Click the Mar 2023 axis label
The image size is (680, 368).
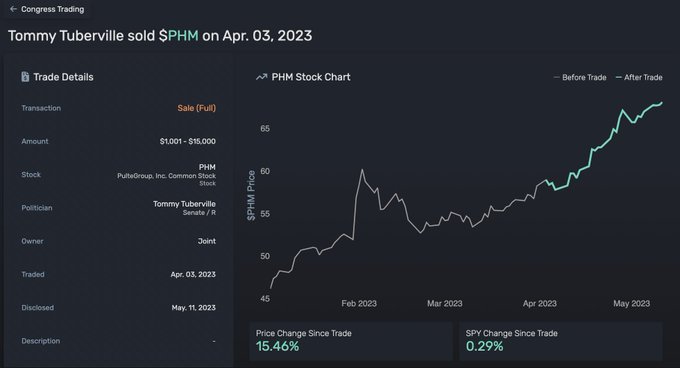click(445, 303)
